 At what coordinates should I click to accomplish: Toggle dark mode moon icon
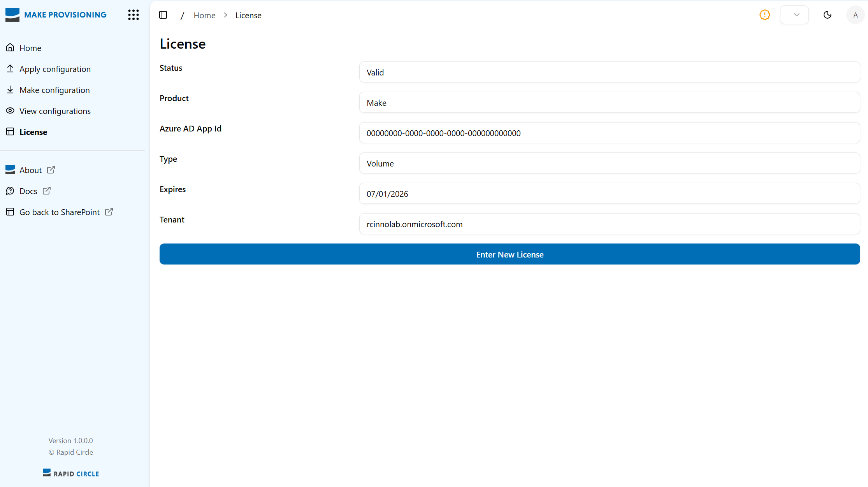point(828,15)
